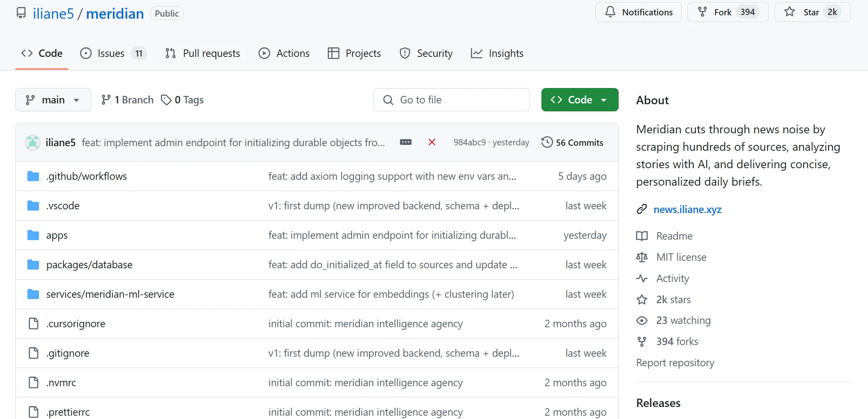Click the Public visibility label
Image resolution: width=868 pixels, height=419 pixels.
pos(166,13)
